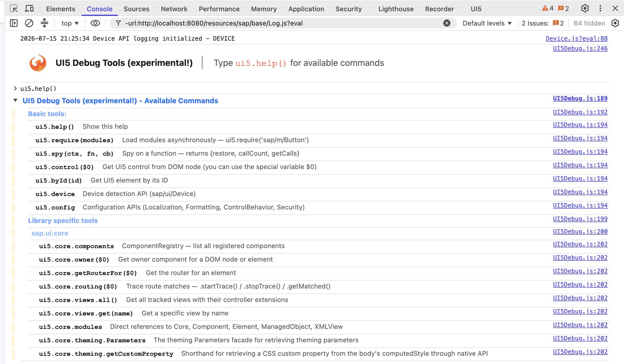Click the 'Basic tools:' heading
The height and width of the screenshot is (364, 624).
[47, 114]
